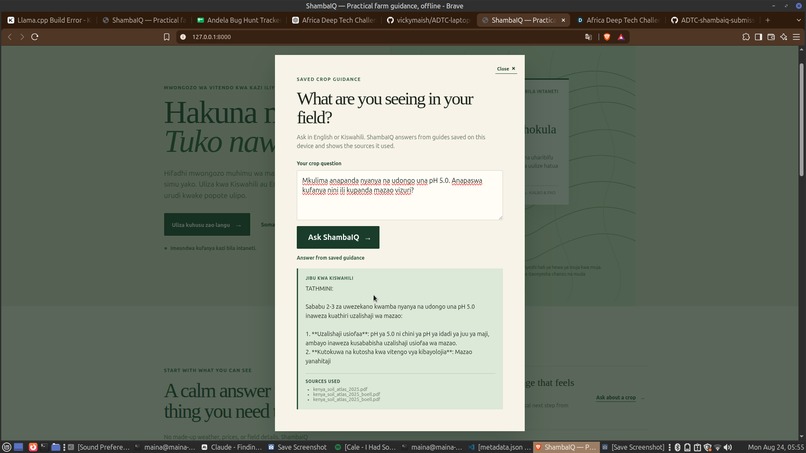Switch to the Andela Bug Hunt Tracker tab
Viewport: 806px width, 453px height.
tap(238, 20)
